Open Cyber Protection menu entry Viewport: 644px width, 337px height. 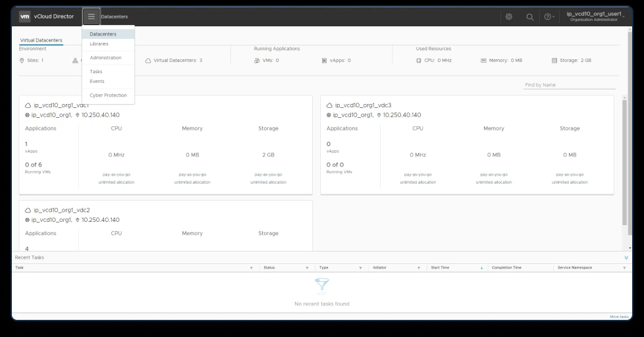click(x=109, y=95)
